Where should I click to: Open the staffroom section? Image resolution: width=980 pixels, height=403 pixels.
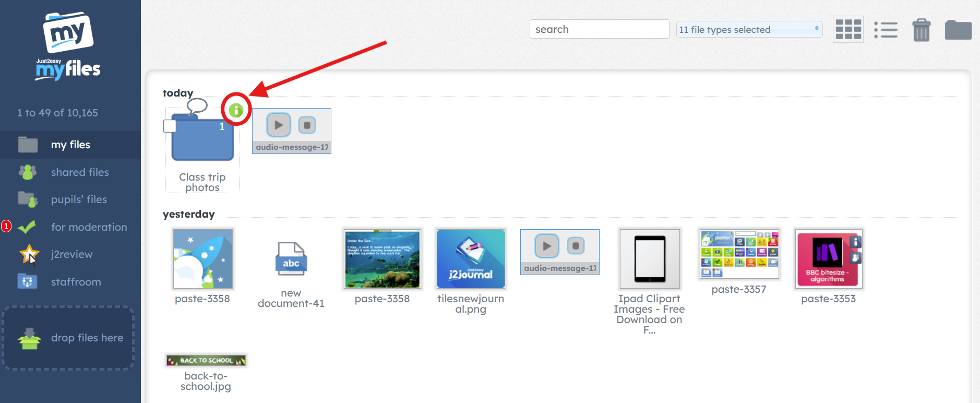(x=70, y=282)
